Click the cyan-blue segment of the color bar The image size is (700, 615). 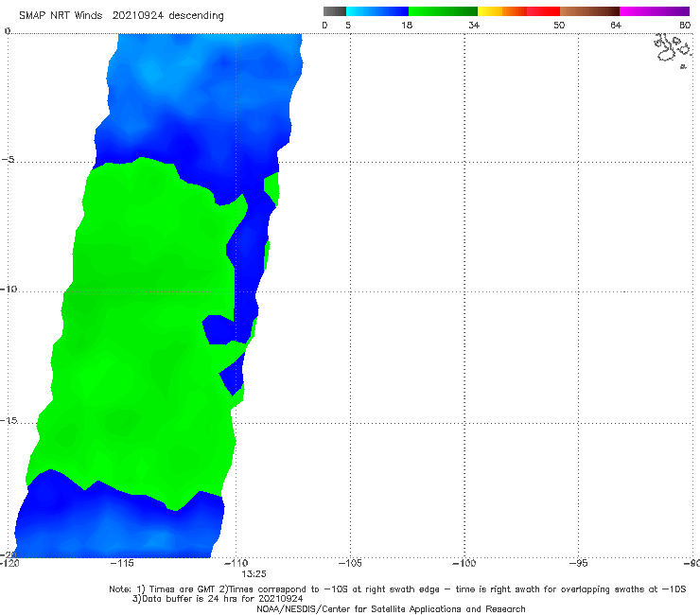point(377,11)
